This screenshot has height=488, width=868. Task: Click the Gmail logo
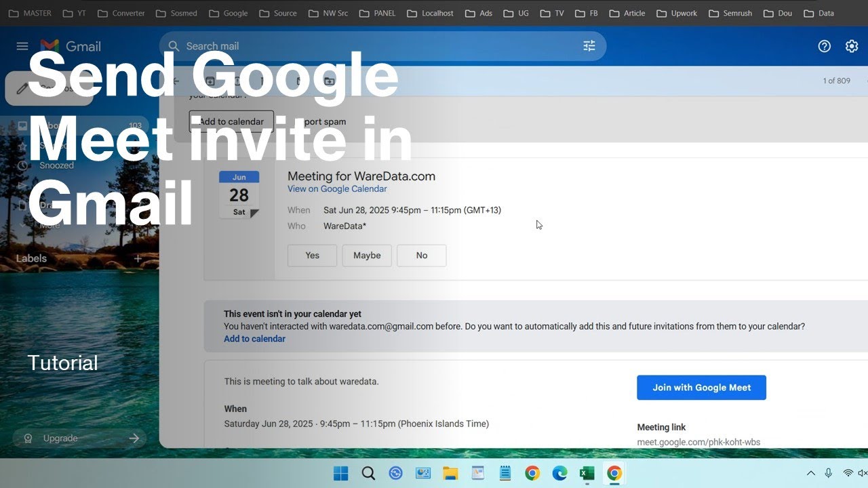click(x=71, y=46)
